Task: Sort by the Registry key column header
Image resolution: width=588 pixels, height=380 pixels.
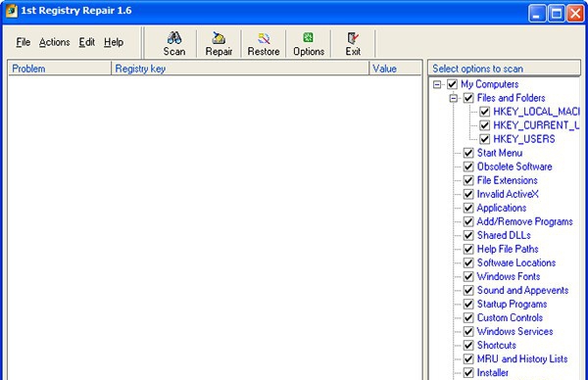Action: [x=240, y=69]
